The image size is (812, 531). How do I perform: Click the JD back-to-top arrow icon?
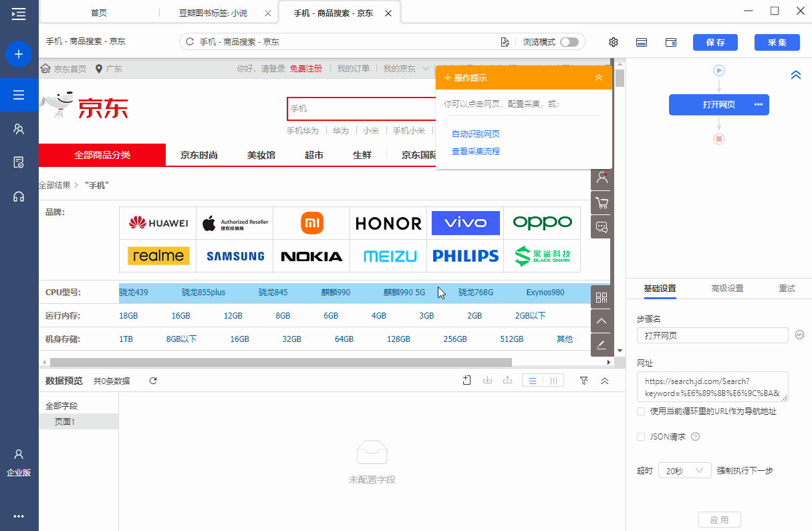(x=601, y=321)
